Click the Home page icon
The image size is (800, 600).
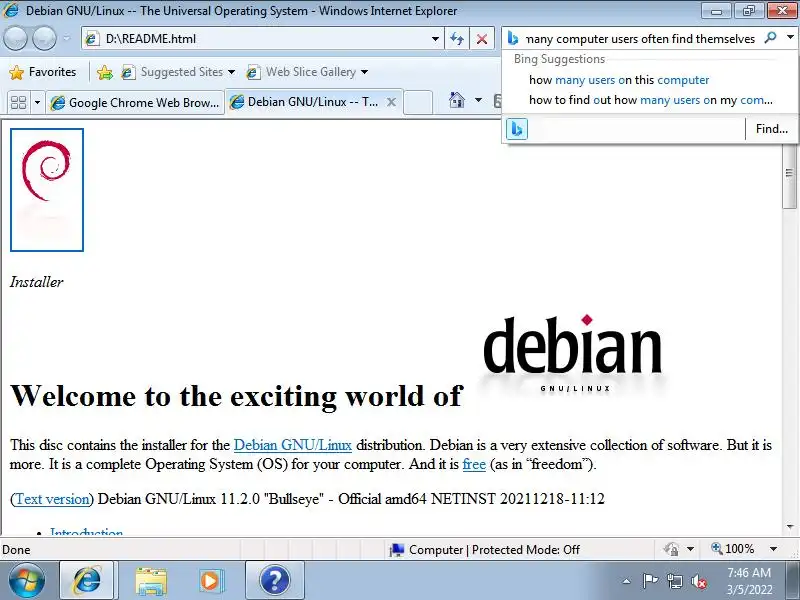tap(457, 100)
